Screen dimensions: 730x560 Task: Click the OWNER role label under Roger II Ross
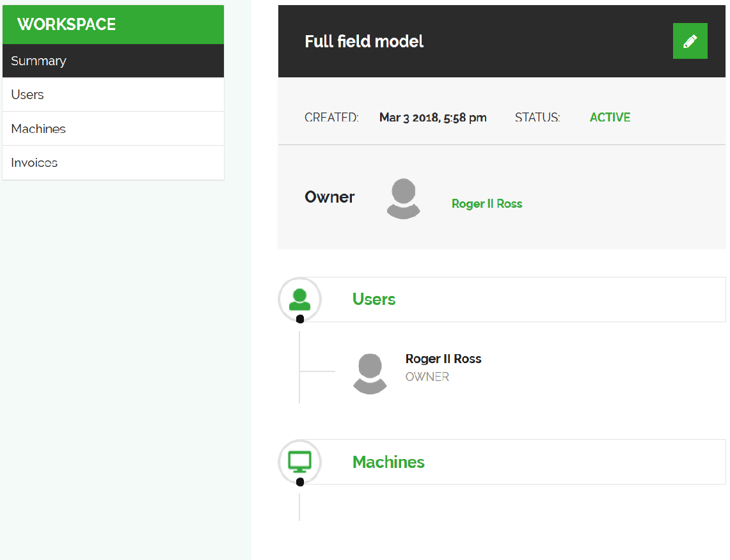(x=427, y=377)
